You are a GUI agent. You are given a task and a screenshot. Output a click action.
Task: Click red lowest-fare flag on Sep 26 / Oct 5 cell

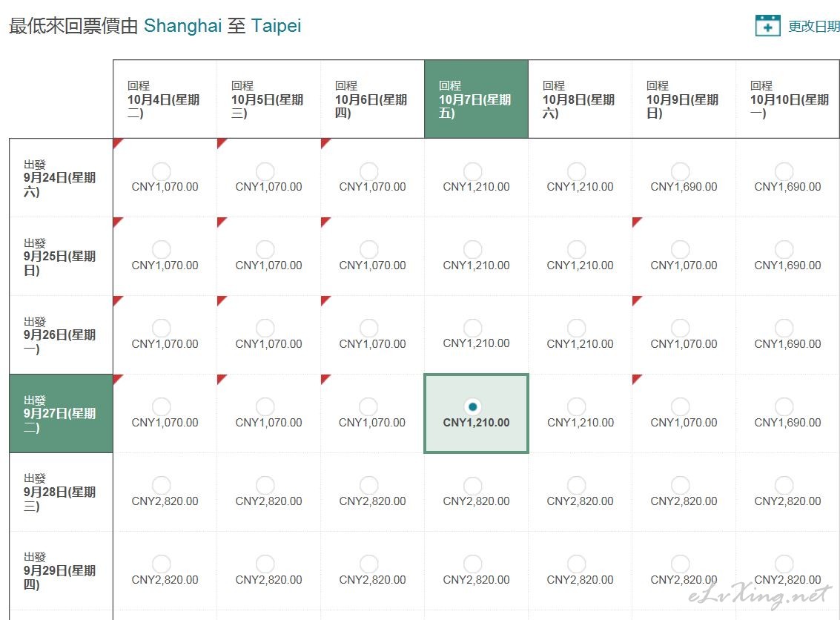pyautogui.click(x=221, y=300)
